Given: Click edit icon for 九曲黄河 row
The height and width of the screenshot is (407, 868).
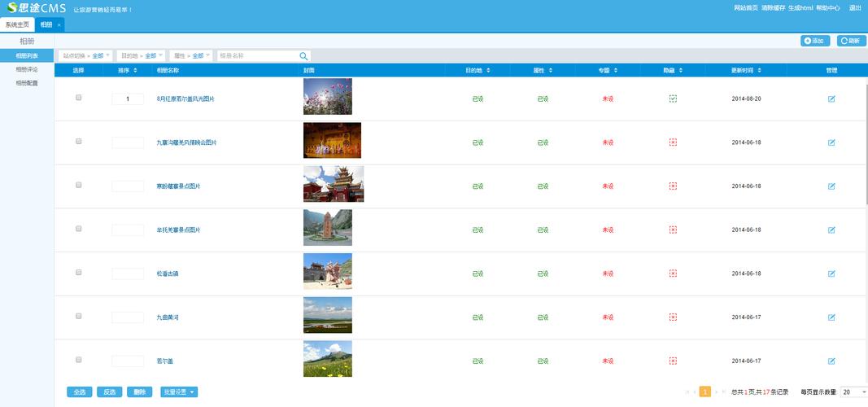Looking at the screenshot, I should 831,317.
